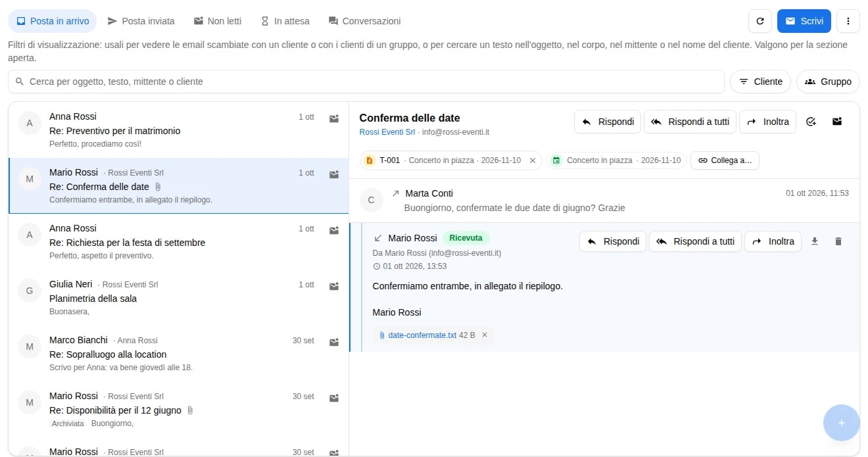Screen dimensions: 868x457
Task: Expand Marta Conti's collapsed message
Action: (x=604, y=201)
